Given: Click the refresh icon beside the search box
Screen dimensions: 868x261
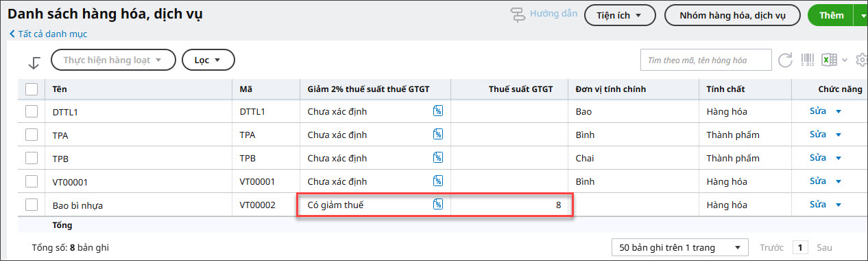Looking at the screenshot, I should click(786, 60).
